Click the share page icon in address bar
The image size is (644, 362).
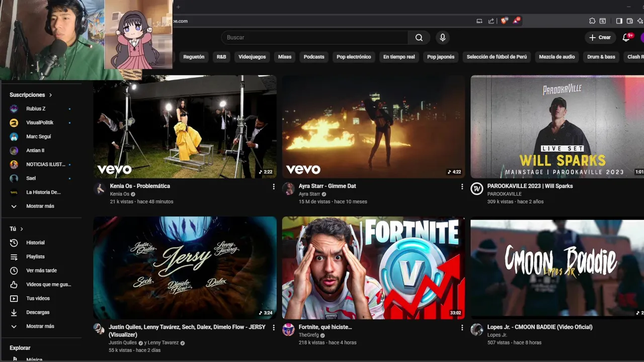tap(491, 21)
